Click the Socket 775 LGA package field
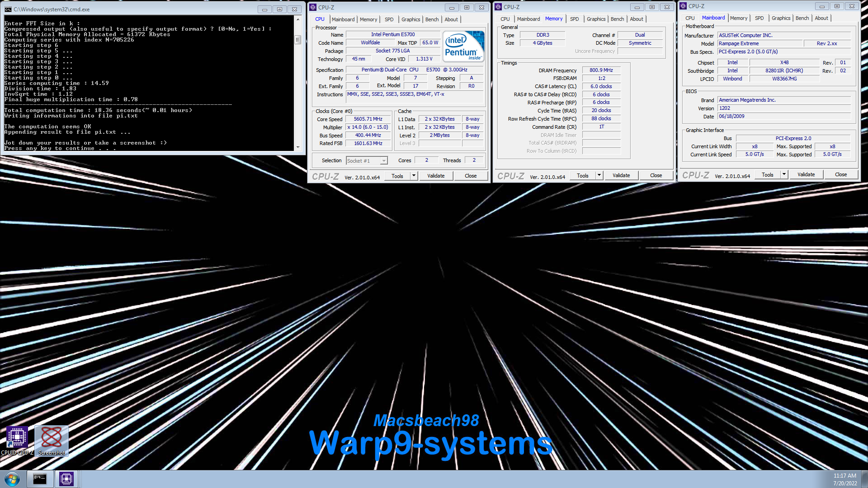Image resolution: width=868 pixels, height=488 pixels. [x=393, y=51]
